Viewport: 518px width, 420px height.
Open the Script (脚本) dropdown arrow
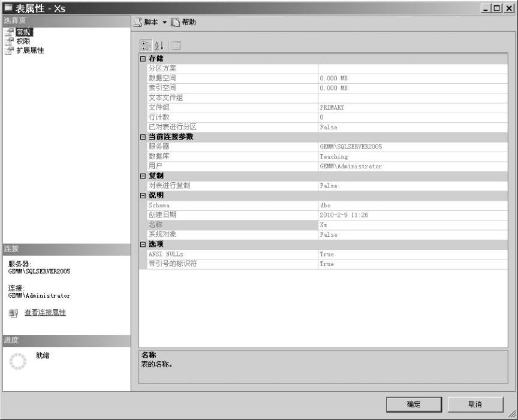click(x=164, y=22)
